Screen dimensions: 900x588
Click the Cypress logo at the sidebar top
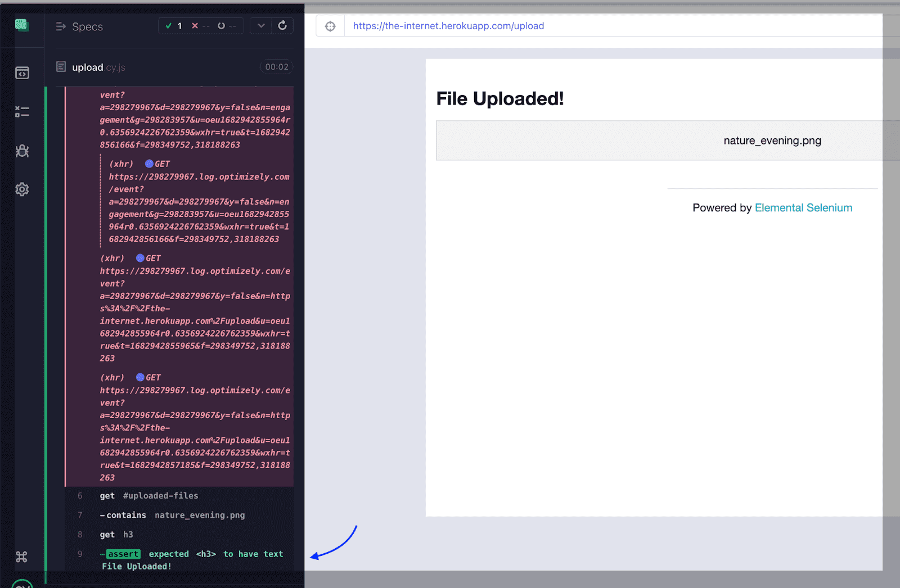(21, 24)
